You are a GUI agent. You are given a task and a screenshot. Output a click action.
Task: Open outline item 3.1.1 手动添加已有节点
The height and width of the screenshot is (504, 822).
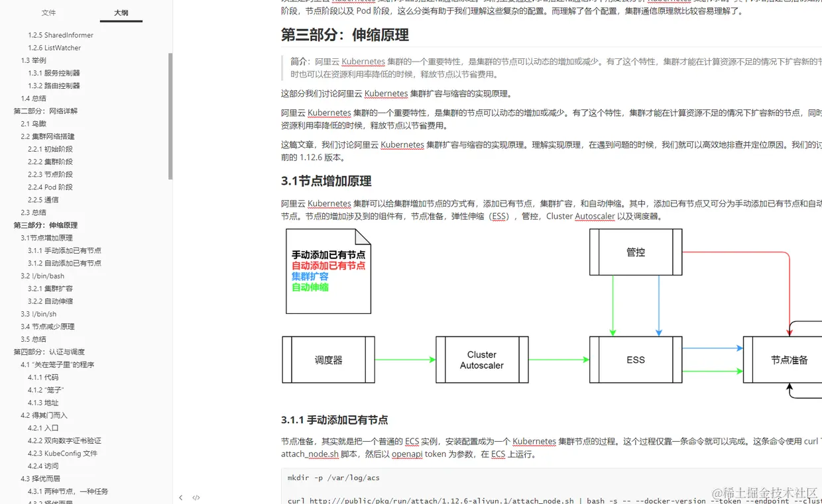(64, 250)
